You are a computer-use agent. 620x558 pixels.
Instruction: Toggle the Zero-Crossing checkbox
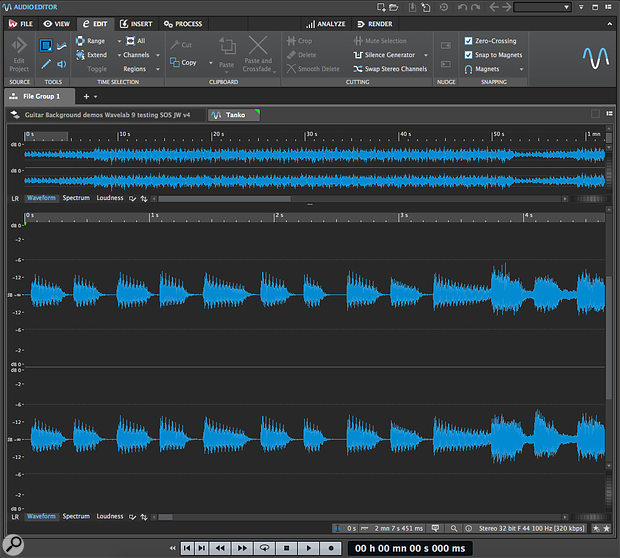point(469,41)
